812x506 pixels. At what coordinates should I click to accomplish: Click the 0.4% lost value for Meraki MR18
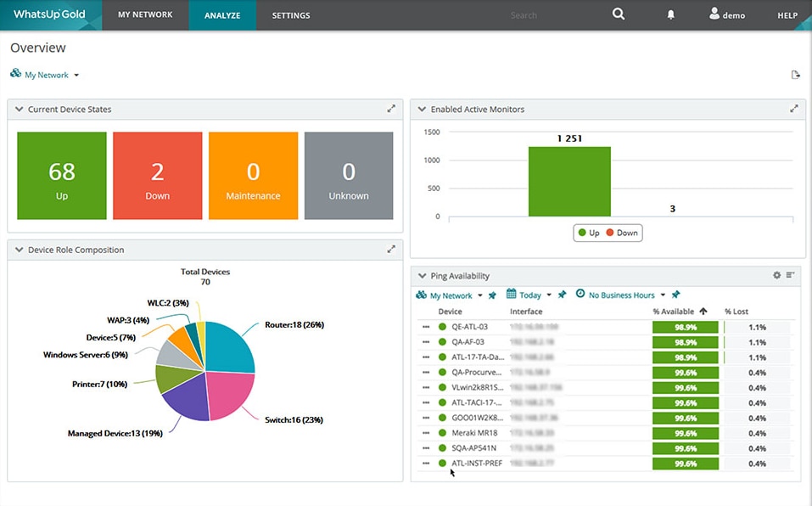point(757,433)
